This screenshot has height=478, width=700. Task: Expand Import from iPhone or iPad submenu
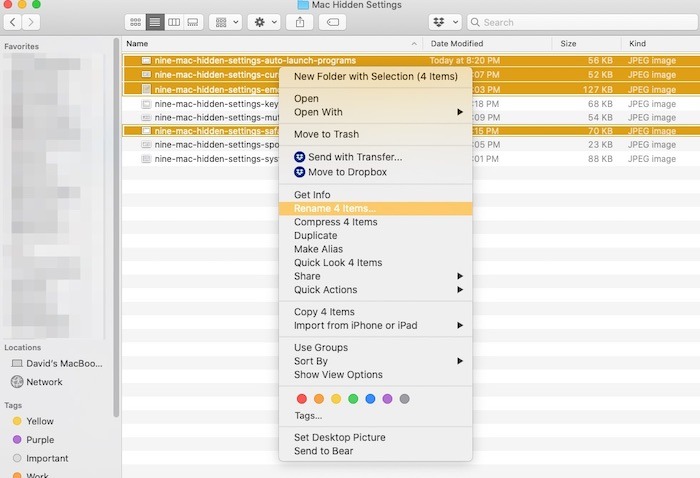tap(375, 325)
